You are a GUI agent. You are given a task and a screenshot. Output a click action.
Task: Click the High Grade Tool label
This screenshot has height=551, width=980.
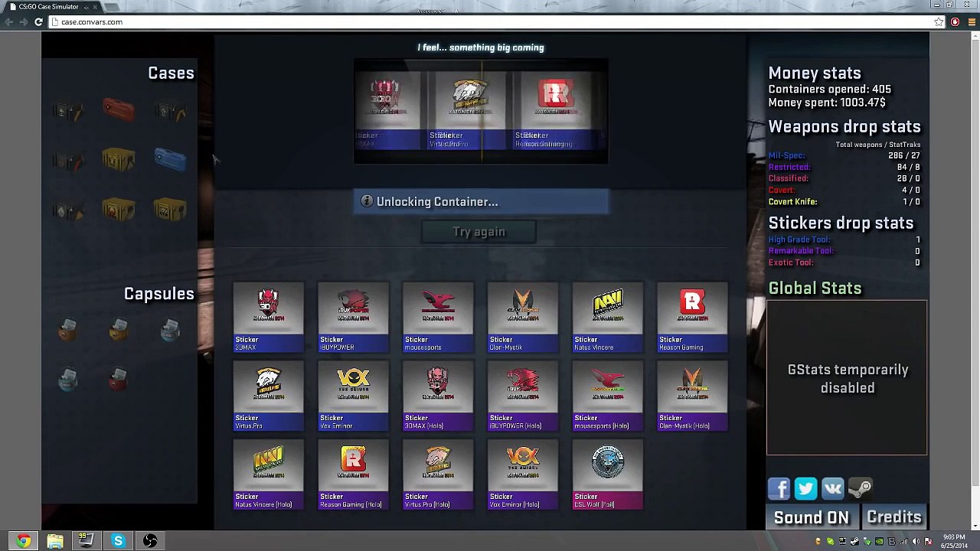click(799, 240)
